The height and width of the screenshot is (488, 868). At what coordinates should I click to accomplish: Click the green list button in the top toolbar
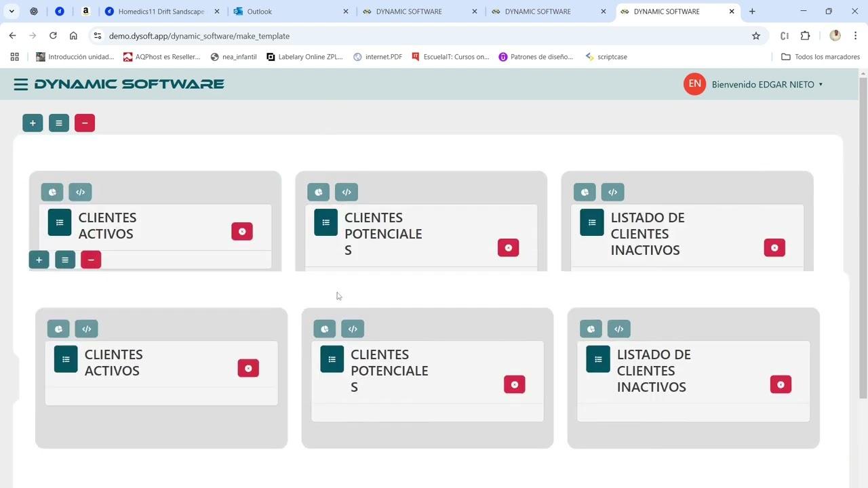click(x=59, y=123)
